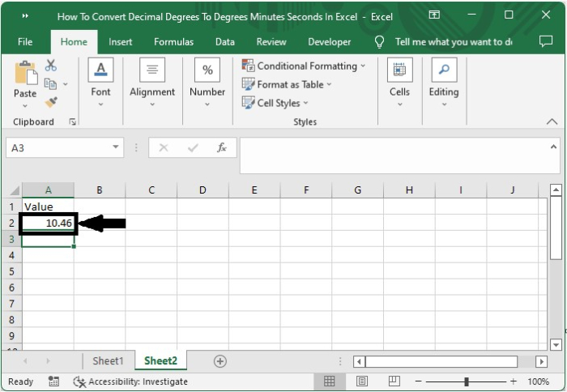Add a new sheet with plus icon

tap(220, 361)
